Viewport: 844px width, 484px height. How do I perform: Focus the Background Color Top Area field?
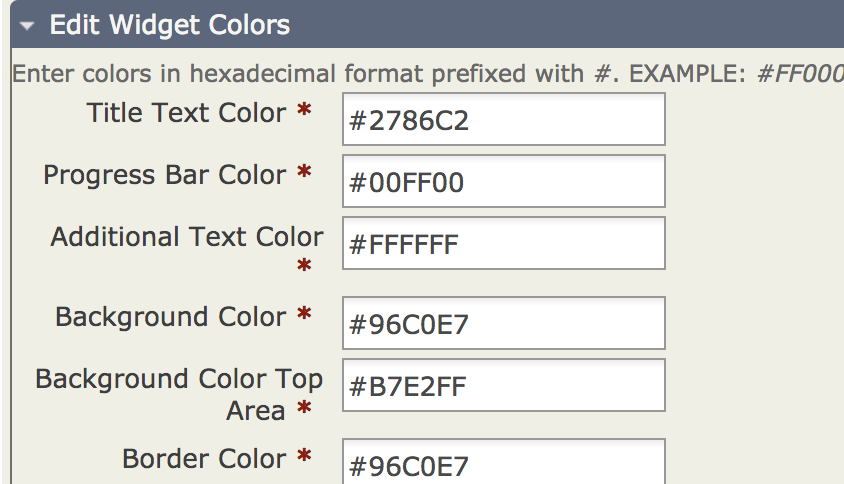[x=503, y=385]
